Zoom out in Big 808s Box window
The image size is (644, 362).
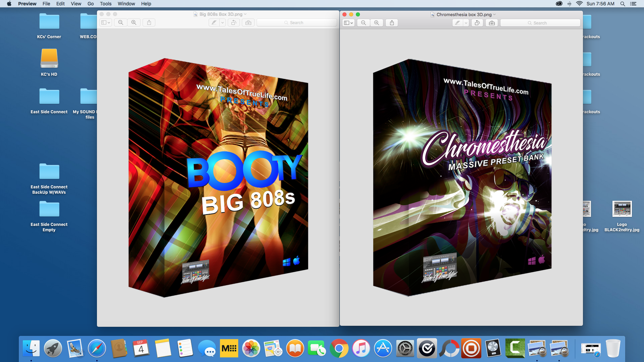coord(120,22)
